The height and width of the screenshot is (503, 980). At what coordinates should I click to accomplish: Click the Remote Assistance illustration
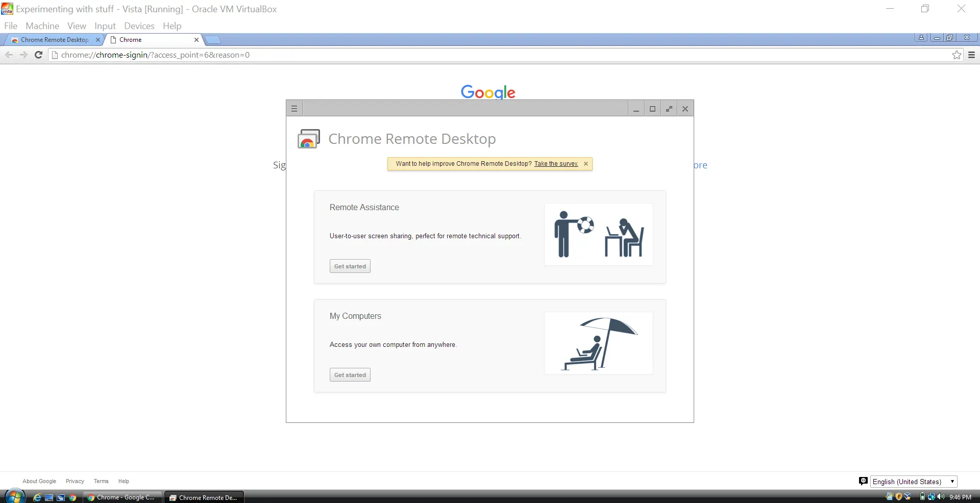pyautogui.click(x=599, y=235)
